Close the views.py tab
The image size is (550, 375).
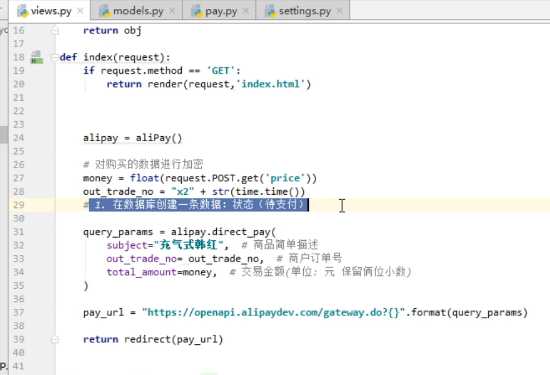coord(80,11)
